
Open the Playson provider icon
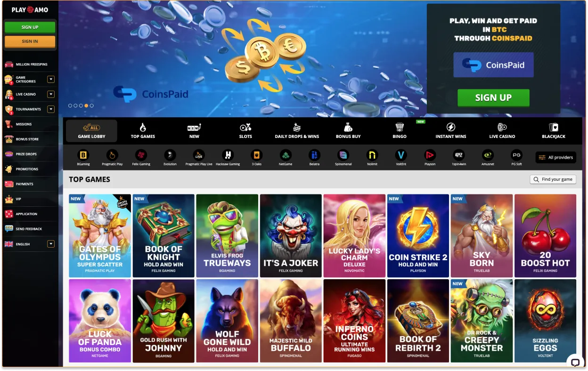coord(430,155)
